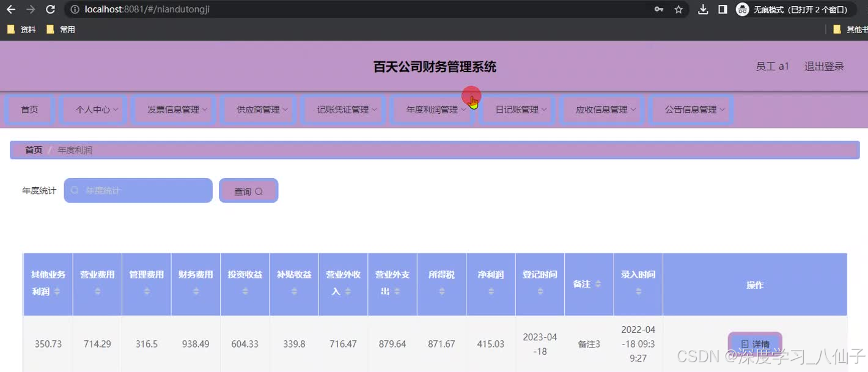Click the detail icon inside the 详情 button
The width and height of the screenshot is (868, 372).
745,344
